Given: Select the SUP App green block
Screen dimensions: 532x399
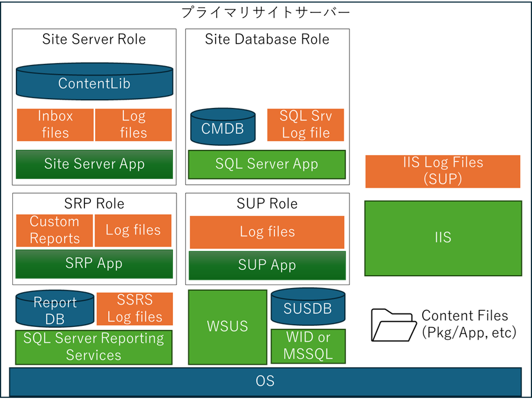Looking at the screenshot, I should click(x=267, y=266).
